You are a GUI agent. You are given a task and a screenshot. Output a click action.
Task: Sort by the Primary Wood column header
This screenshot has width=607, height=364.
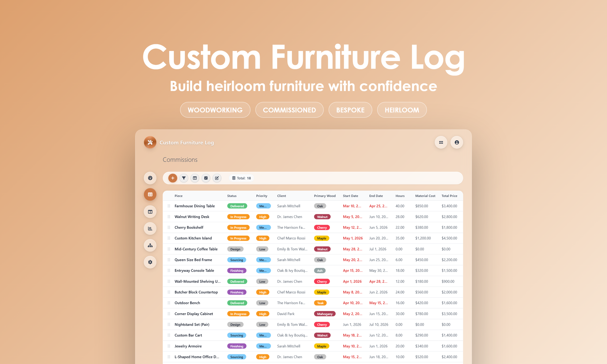[x=325, y=196]
